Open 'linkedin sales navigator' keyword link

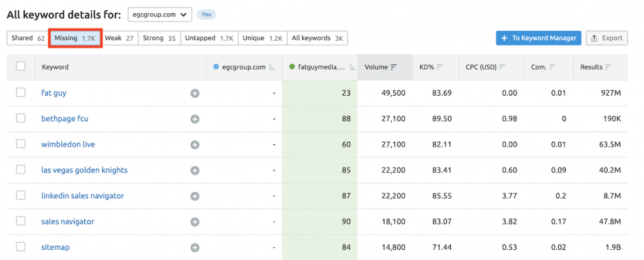tap(82, 196)
